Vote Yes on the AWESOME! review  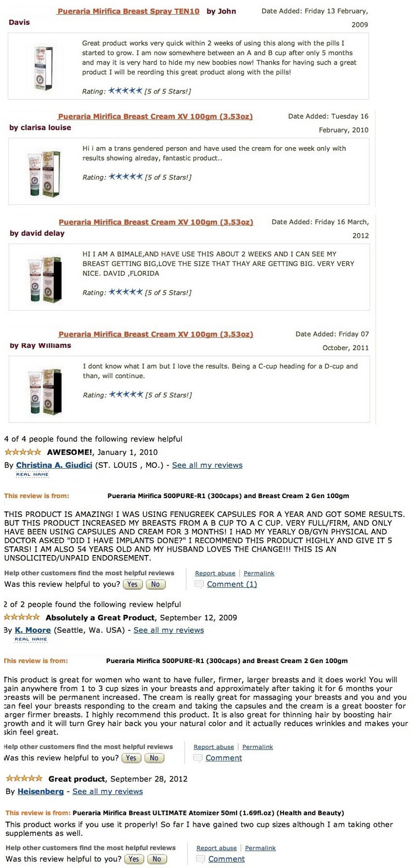point(132,584)
